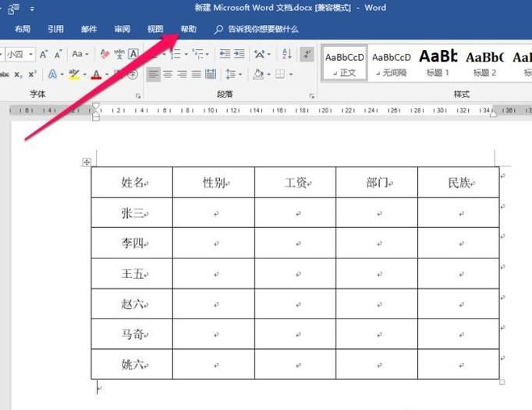Image resolution: width=532 pixels, height=410 pixels.
Task: Change line and paragraph spacing
Action: tap(231, 74)
